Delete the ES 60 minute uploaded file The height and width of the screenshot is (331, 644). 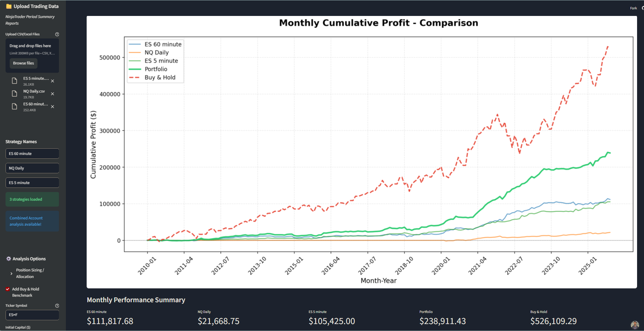pos(53,107)
